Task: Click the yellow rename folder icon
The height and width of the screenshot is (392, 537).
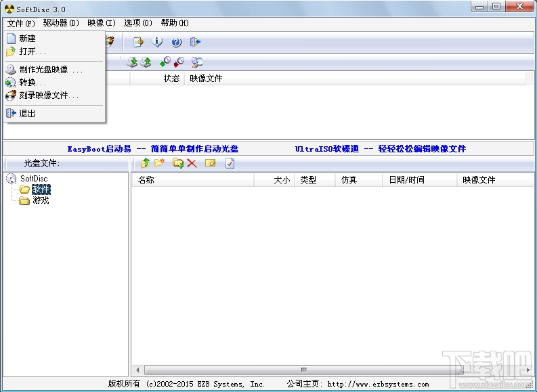Action: (211, 163)
